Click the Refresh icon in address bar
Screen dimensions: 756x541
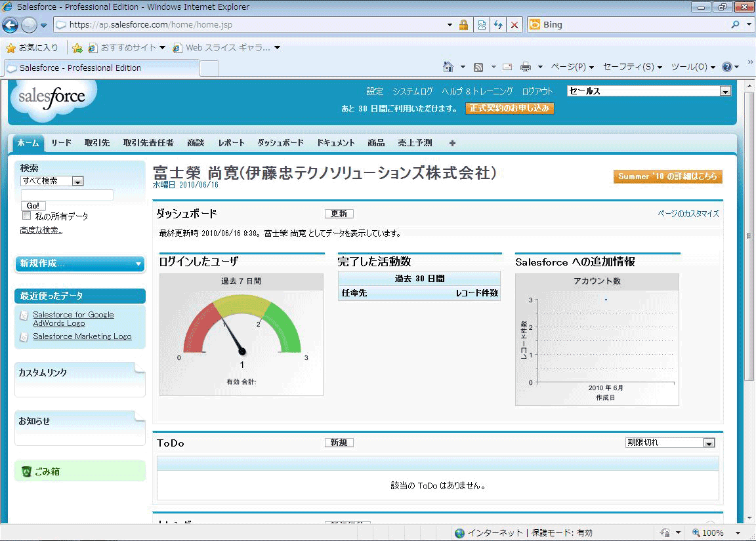[x=498, y=25]
